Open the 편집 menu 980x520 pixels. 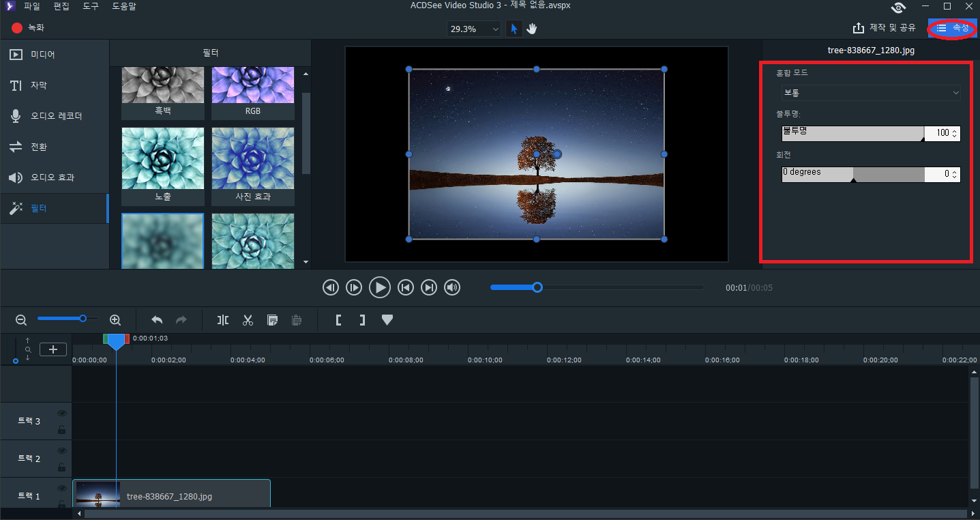pos(61,6)
